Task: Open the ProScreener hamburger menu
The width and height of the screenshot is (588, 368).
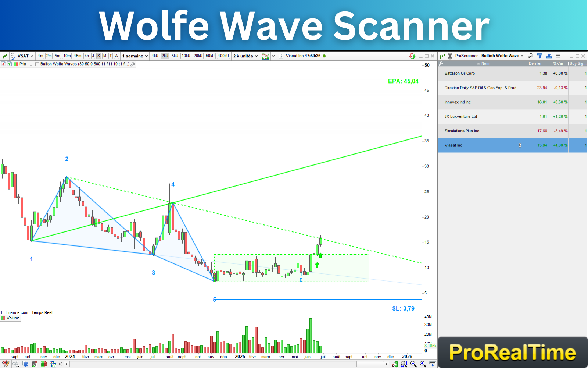Action: pos(558,56)
